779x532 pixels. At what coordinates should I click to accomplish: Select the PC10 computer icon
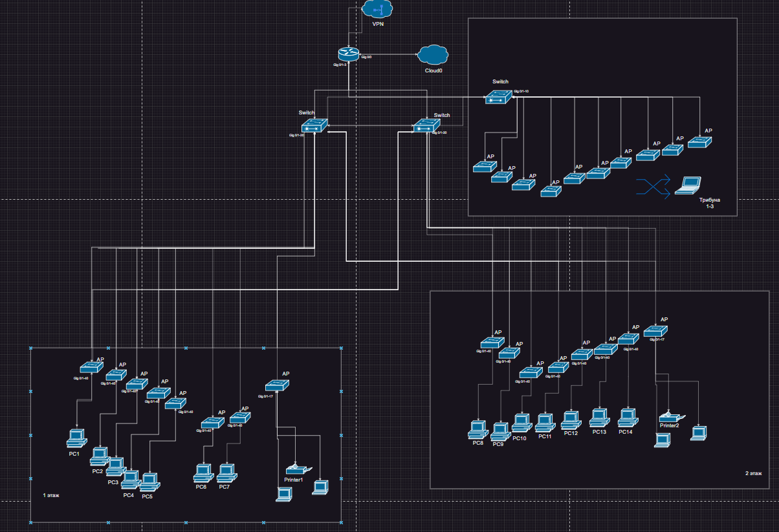pyautogui.click(x=521, y=423)
